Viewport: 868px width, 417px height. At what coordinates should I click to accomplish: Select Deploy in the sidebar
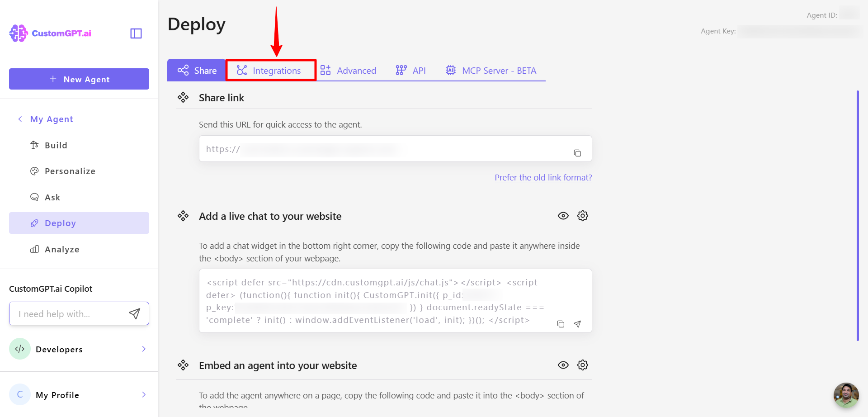tap(79, 223)
